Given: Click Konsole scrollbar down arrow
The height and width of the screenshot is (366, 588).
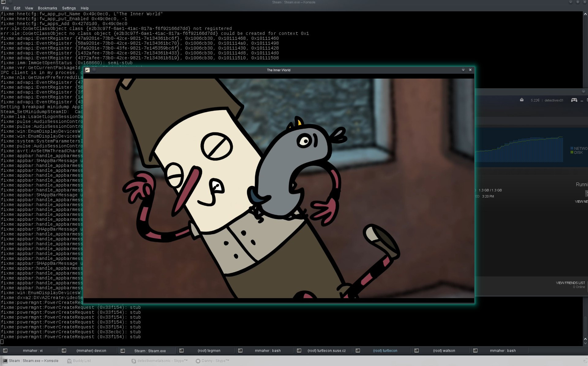Looking at the screenshot, I should 585,343.
